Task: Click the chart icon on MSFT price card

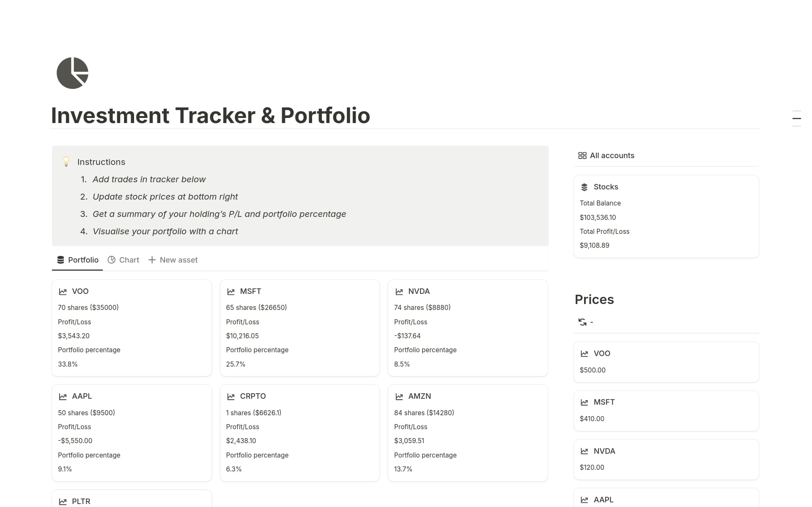Action: [x=585, y=402]
